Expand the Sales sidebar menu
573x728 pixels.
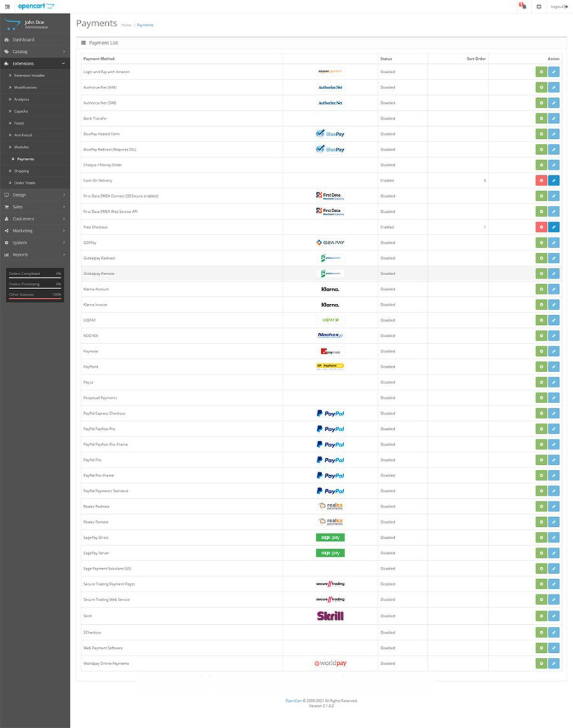click(x=35, y=207)
